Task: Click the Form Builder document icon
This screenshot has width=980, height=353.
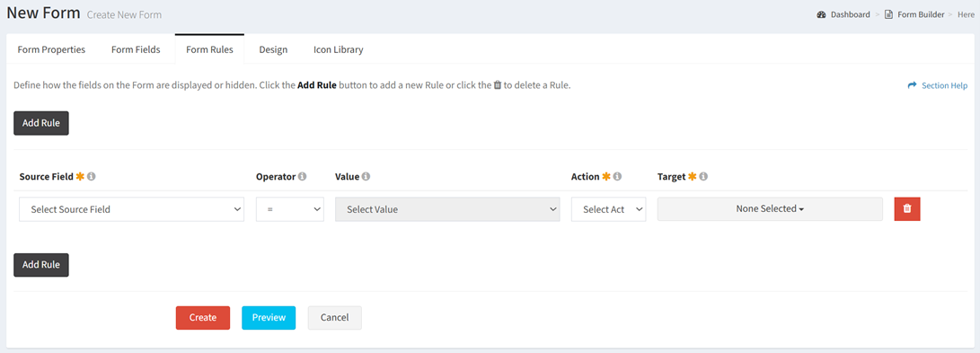Action: (x=888, y=14)
